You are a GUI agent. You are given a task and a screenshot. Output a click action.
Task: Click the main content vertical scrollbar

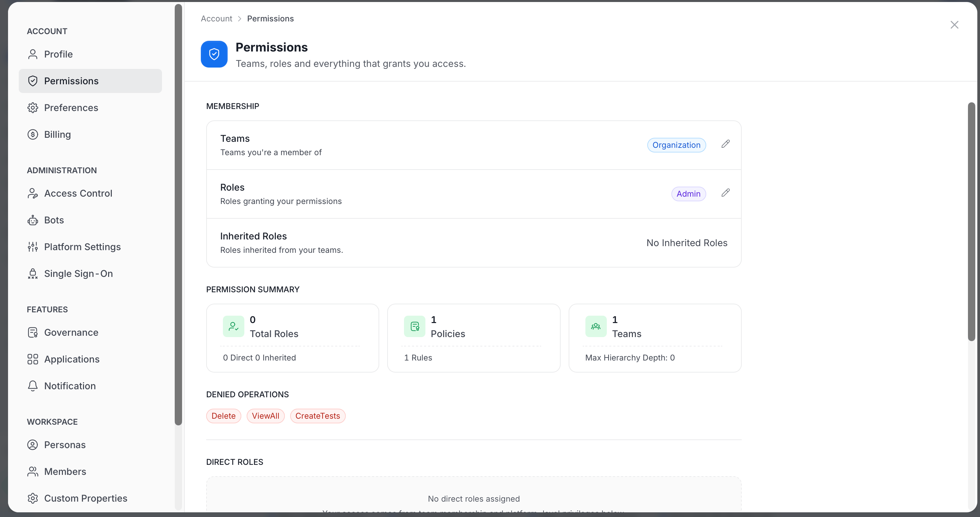(x=972, y=222)
